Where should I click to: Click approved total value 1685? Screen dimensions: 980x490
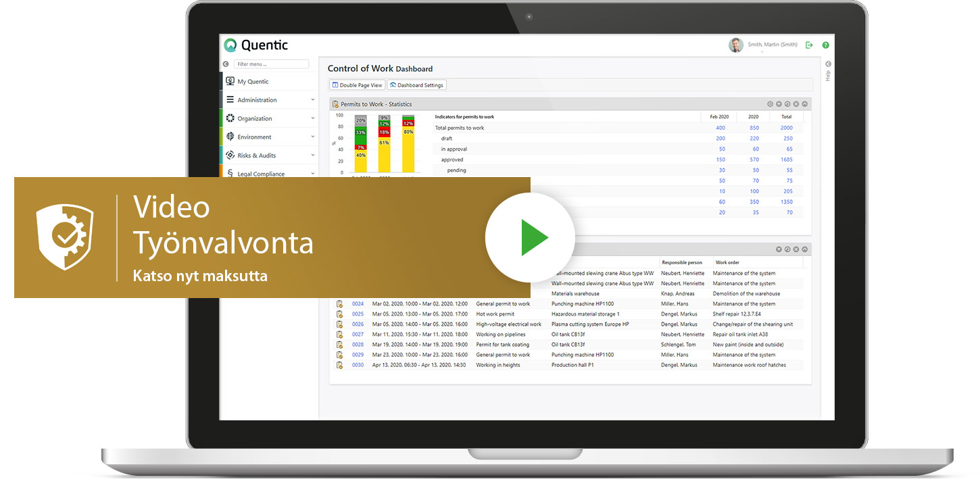(786, 160)
